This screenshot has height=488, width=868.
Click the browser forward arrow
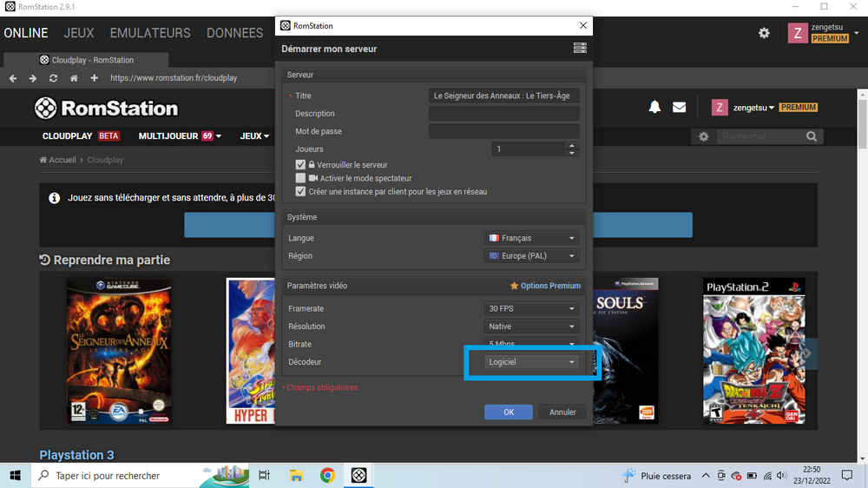(x=33, y=78)
